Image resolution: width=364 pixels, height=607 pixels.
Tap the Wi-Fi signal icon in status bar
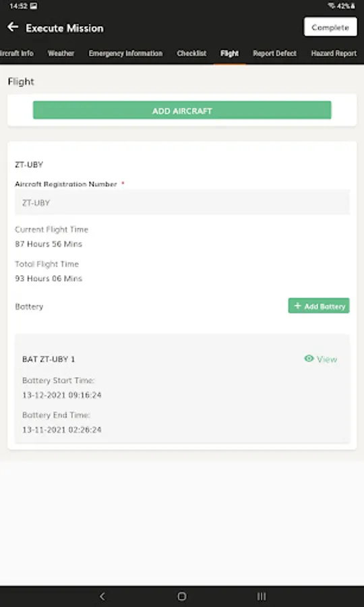click(331, 6)
